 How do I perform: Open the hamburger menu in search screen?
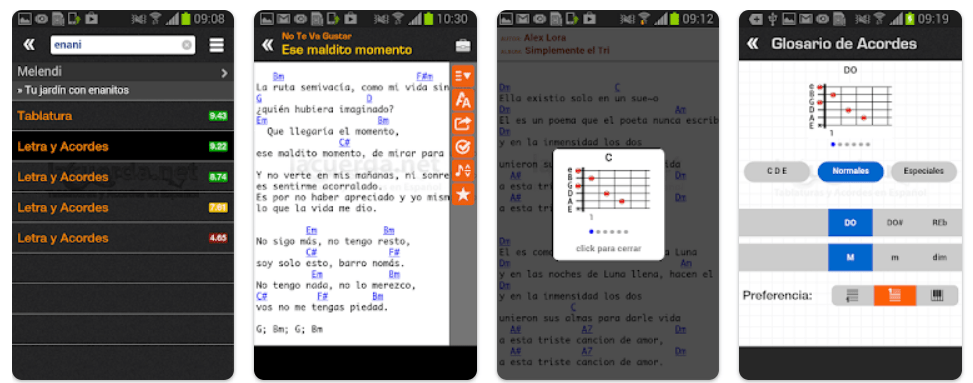(x=216, y=45)
